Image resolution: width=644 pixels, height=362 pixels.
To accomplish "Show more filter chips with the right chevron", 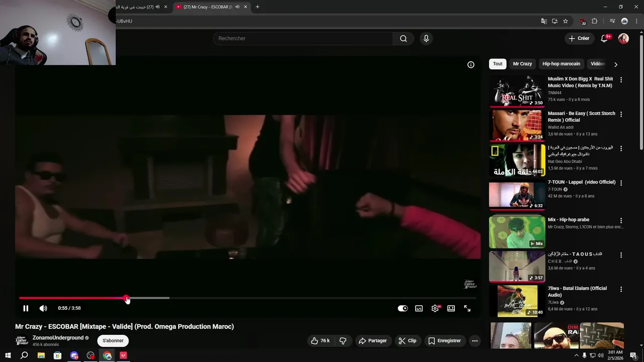I will [616, 64].
